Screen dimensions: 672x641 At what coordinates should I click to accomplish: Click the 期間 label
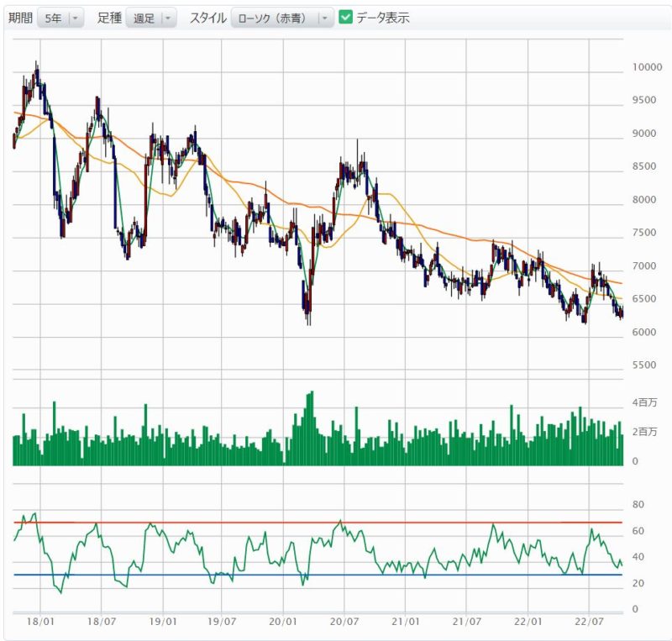(x=20, y=18)
